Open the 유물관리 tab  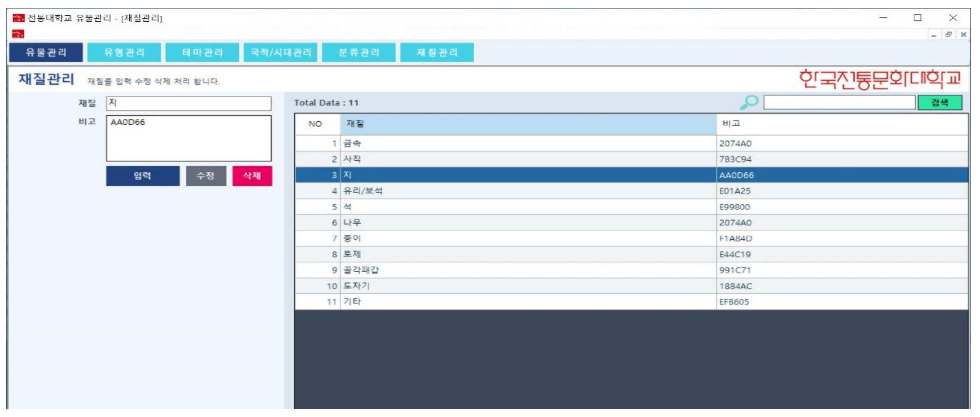46,52
